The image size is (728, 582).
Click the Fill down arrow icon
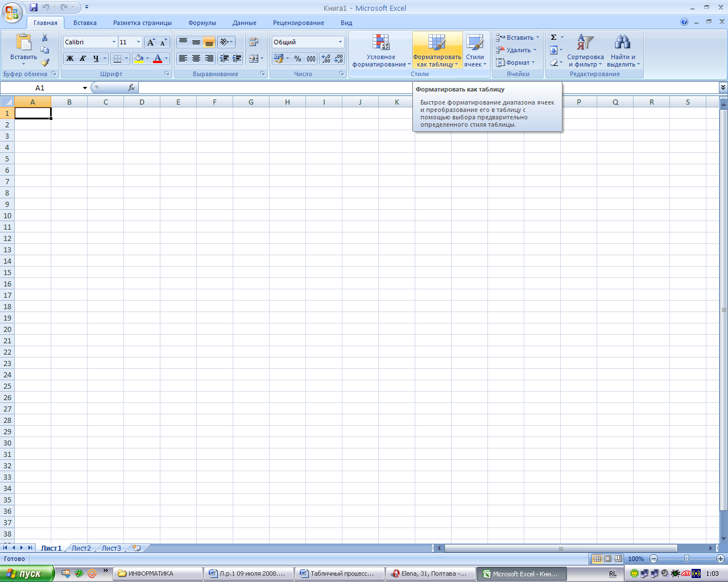[x=553, y=50]
